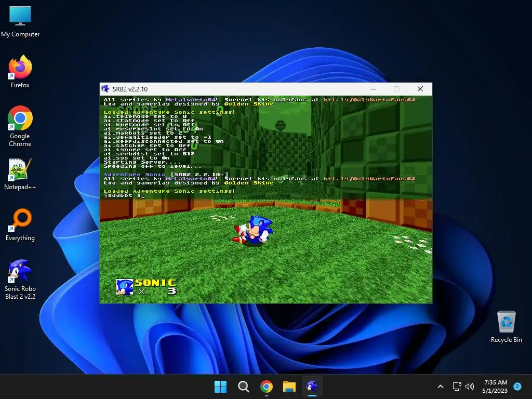Click 'ai_telemode set to 0' line
The height and width of the screenshot is (399, 532).
(x=145, y=116)
